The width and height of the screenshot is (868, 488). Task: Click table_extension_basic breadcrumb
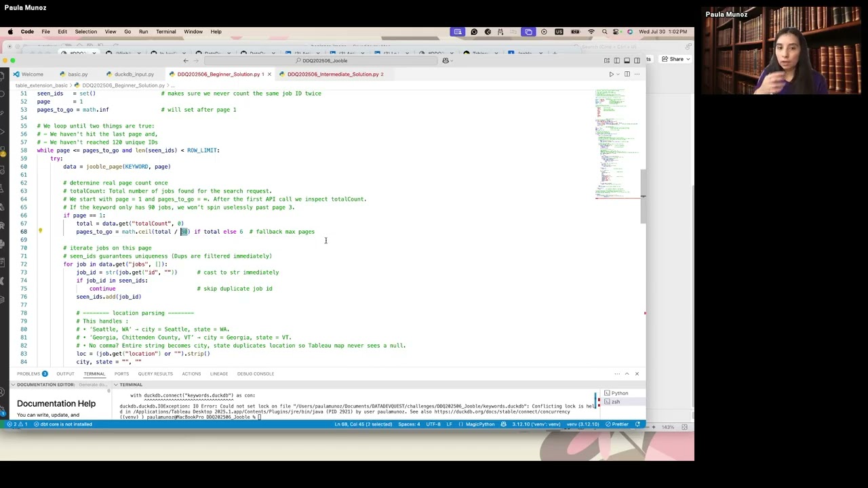click(x=41, y=85)
